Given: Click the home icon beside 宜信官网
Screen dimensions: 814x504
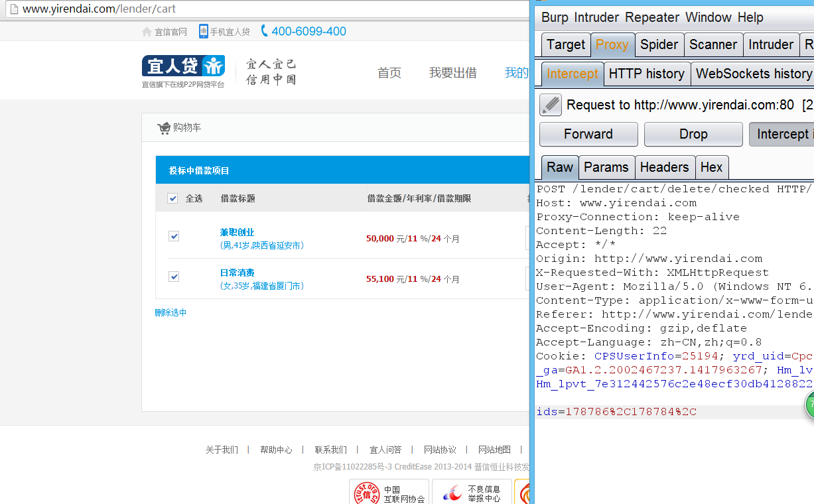Looking at the screenshot, I should [x=147, y=31].
